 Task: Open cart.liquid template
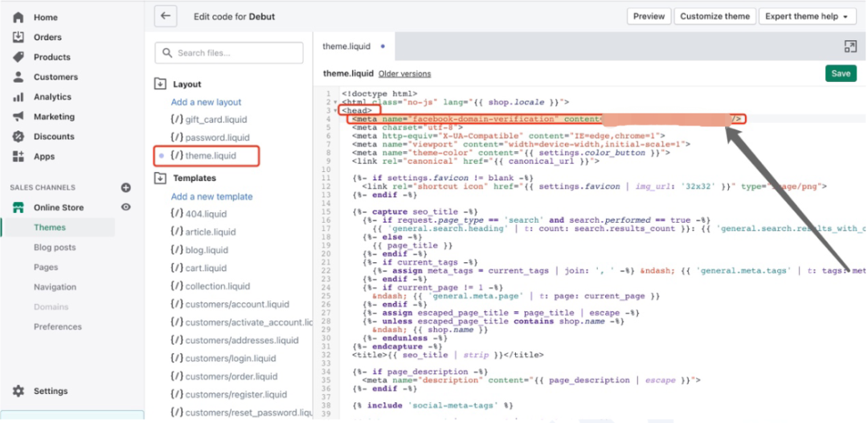pyautogui.click(x=199, y=268)
